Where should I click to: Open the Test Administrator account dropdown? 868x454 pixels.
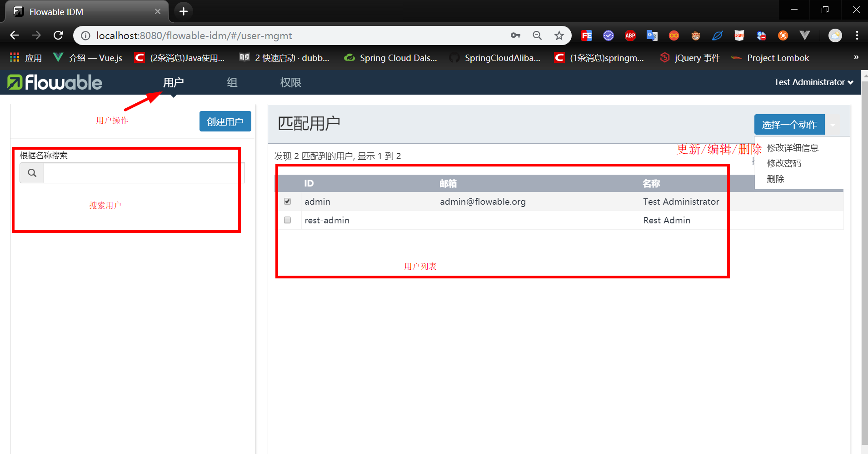pyautogui.click(x=813, y=82)
